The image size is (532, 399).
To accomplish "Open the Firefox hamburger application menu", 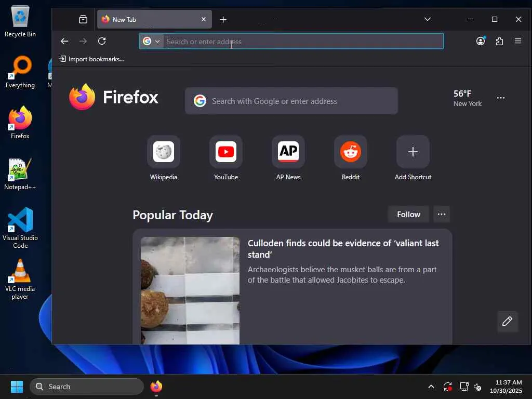I will point(518,41).
